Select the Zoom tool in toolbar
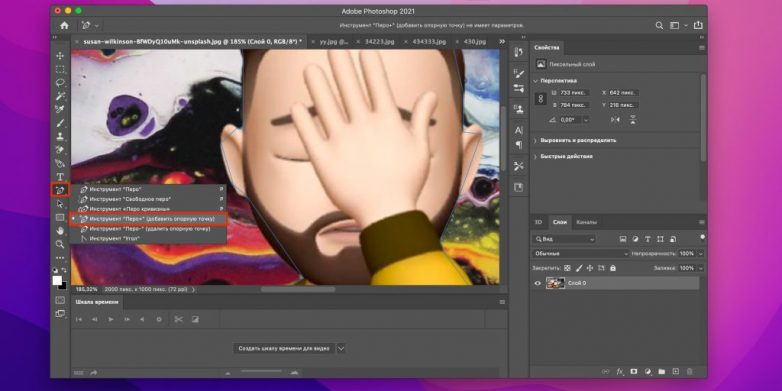The image size is (782, 391). [x=60, y=244]
